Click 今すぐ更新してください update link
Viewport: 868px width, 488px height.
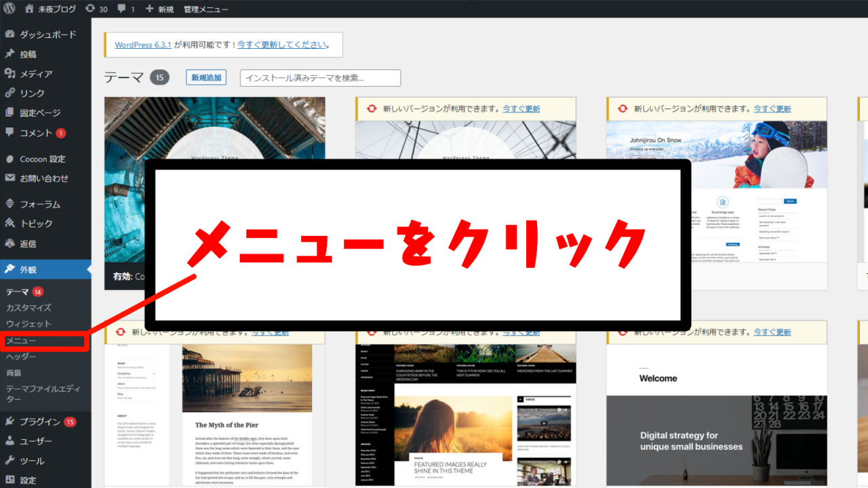tap(281, 45)
